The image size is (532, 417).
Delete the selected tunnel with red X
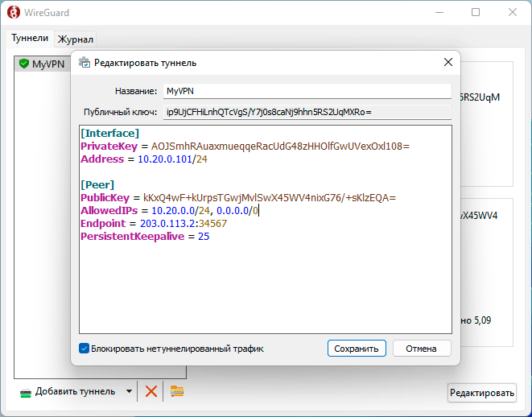(x=151, y=392)
